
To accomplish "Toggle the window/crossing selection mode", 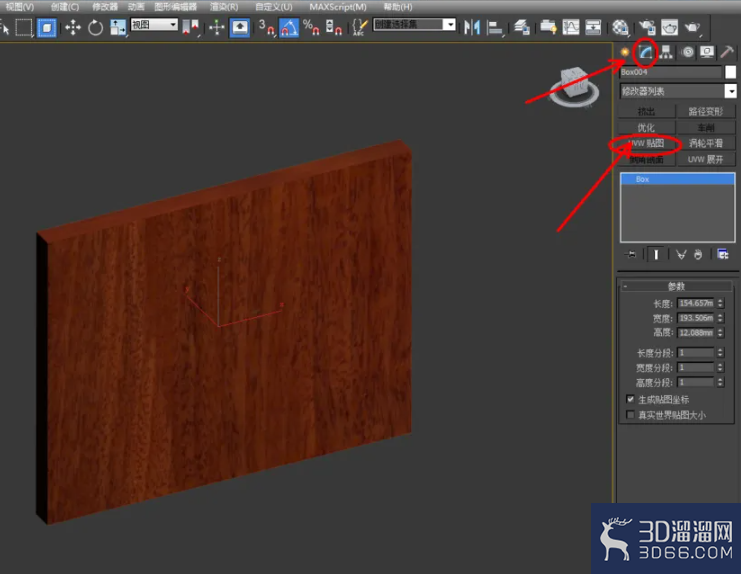I will coord(47,27).
